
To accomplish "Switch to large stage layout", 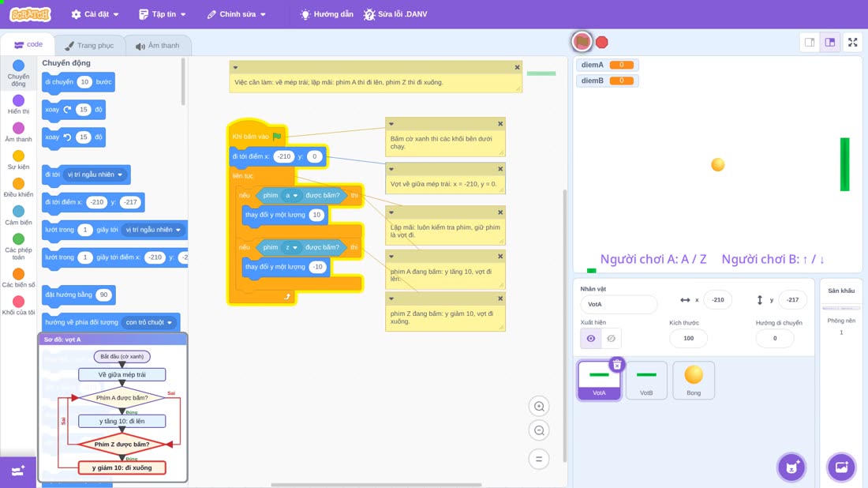I will 830,42.
